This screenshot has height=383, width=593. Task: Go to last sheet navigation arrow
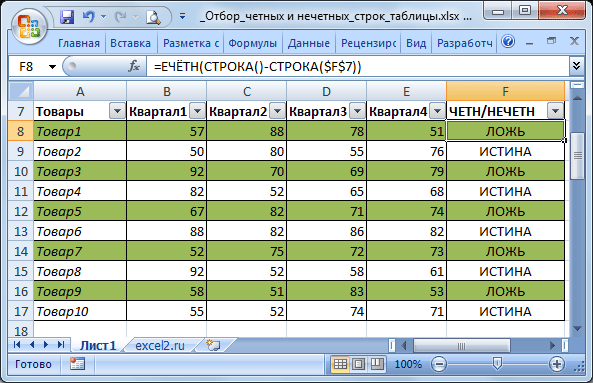pos(61,344)
